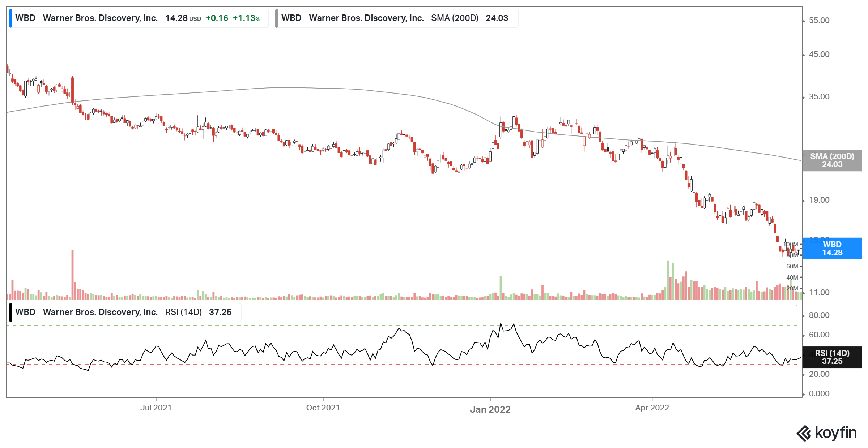Click the blue color bar in WBD legend
Image resolution: width=868 pixels, height=448 pixels.
pos(10,18)
